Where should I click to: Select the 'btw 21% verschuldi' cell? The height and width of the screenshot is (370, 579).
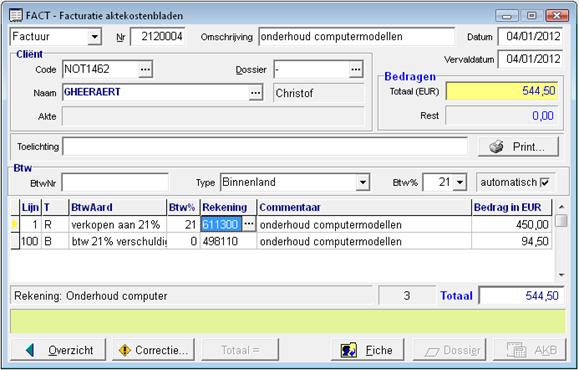point(118,241)
